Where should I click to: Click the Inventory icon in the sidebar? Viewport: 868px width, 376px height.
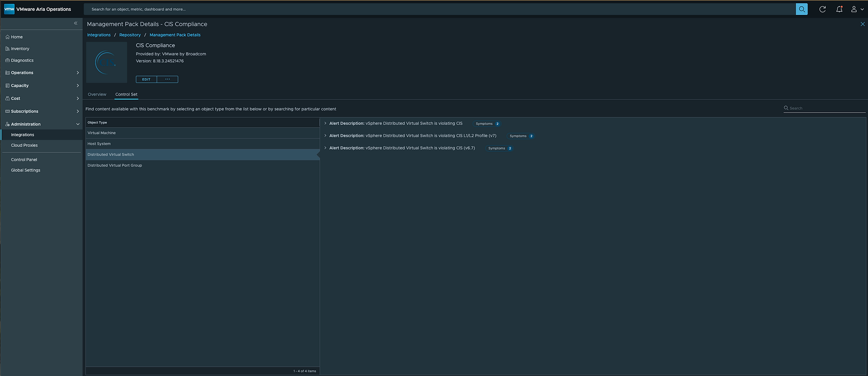click(x=7, y=49)
